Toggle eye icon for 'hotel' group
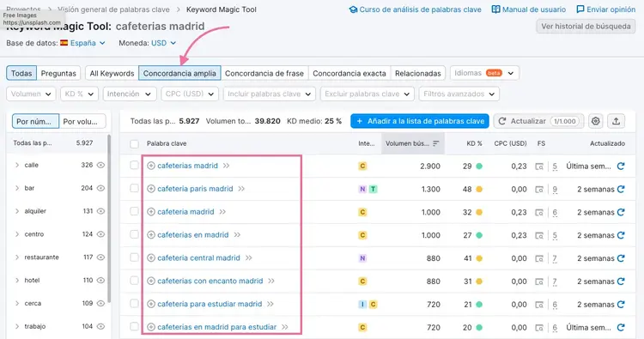This screenshot has height=339, width=644. point(100,281)
